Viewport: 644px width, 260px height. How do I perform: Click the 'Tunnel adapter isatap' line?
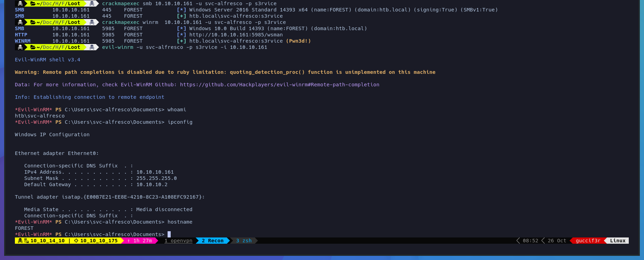pos(109,197)
